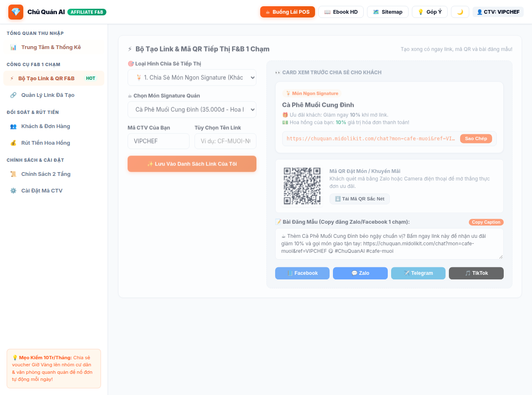Viewport: 532px width, 395px height.
Task: Click the HOT badge in sidebar
Action: (x=91, y=79)
